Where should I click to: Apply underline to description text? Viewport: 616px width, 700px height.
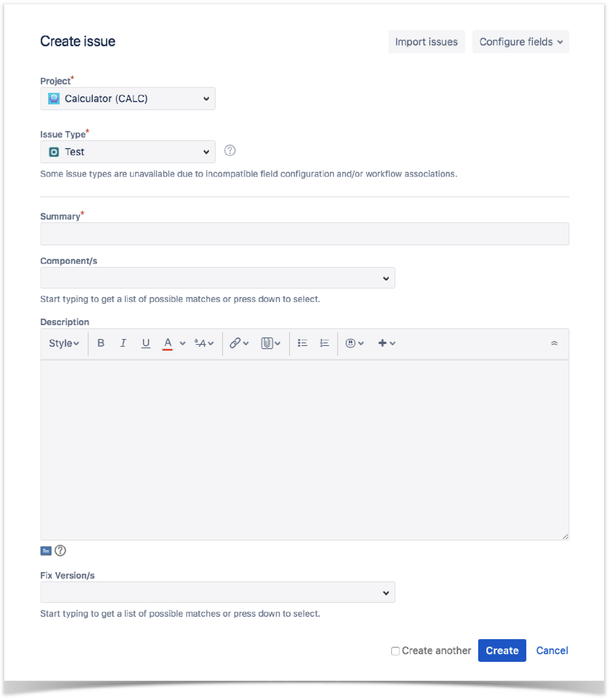coord(146,343)
